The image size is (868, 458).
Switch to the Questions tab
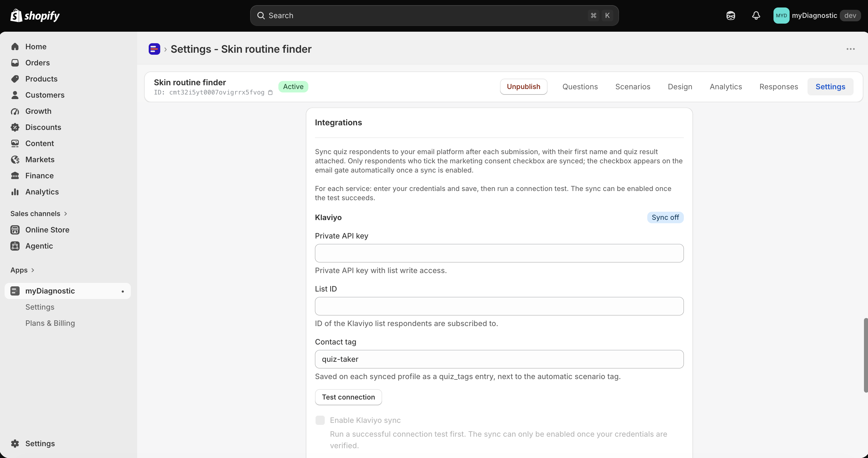pos(580,87)
